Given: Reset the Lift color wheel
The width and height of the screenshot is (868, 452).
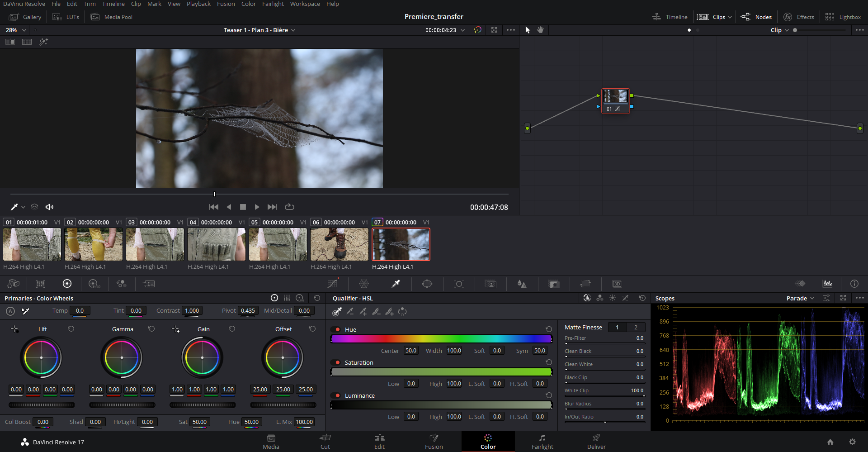Looking at the screenshot, I should pos(71,329).
